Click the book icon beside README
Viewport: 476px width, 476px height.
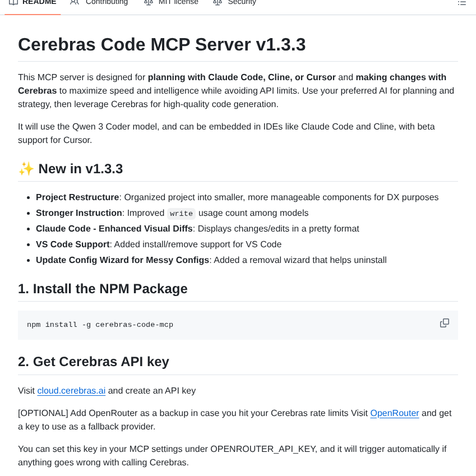pyautogui.click(x=13, y=2)
